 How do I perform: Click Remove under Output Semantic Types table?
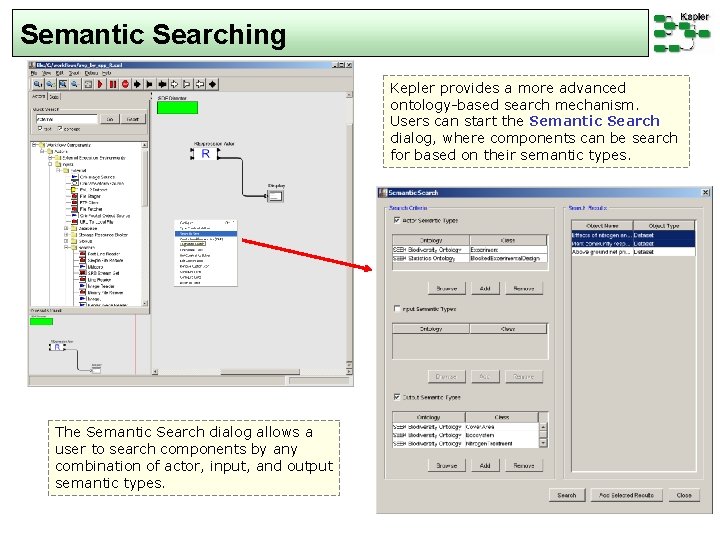524,465
